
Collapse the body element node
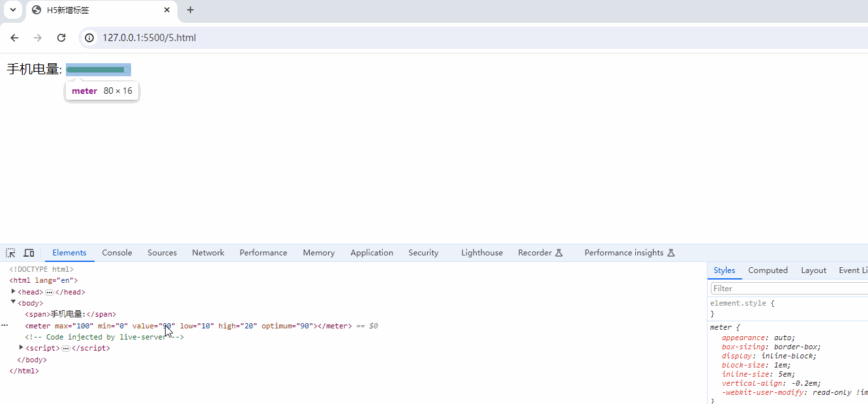(x=14, y=302)
